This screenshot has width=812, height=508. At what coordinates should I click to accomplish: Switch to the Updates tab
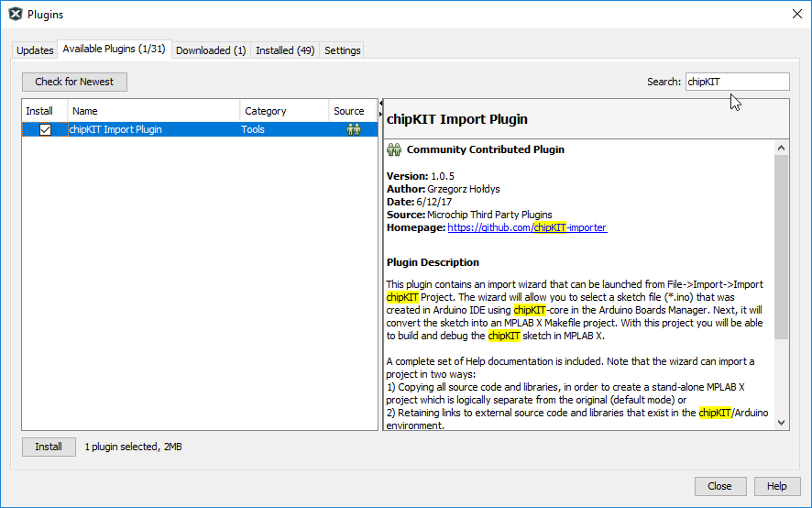pos(35,50)
